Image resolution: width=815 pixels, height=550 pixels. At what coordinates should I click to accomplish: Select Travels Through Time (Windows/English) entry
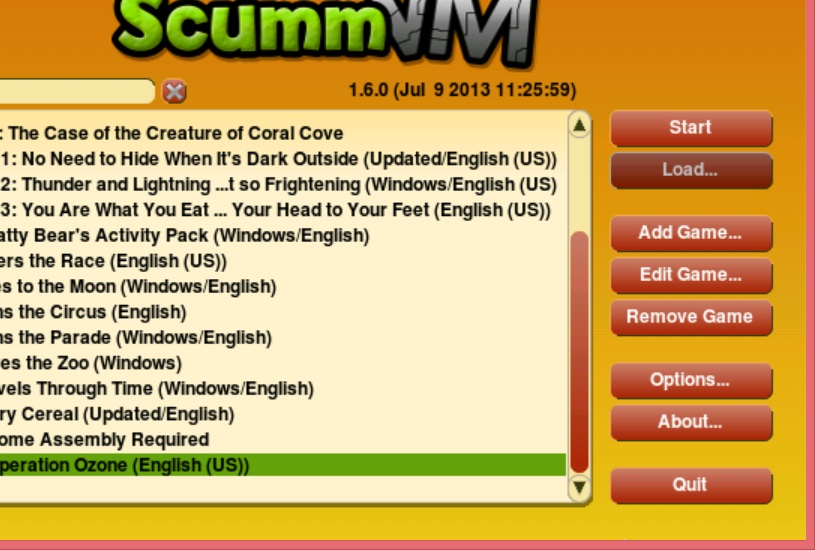(x=283, y=388)
